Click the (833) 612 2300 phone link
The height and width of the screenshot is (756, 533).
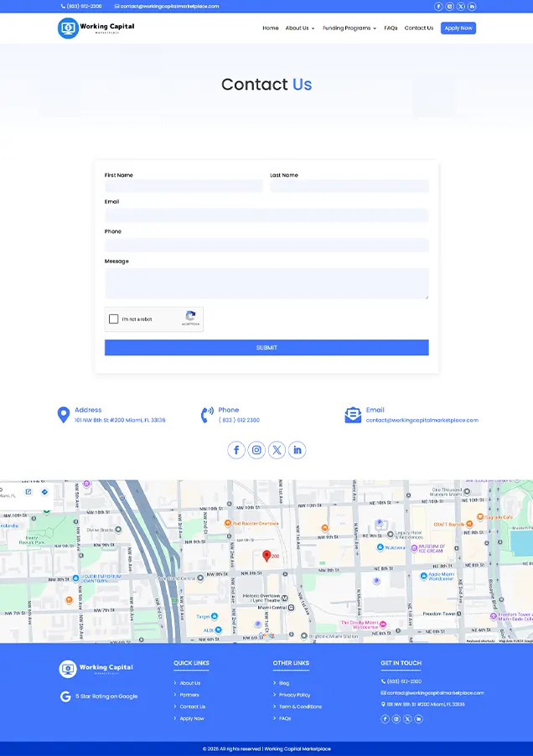(x=239, y=420)
